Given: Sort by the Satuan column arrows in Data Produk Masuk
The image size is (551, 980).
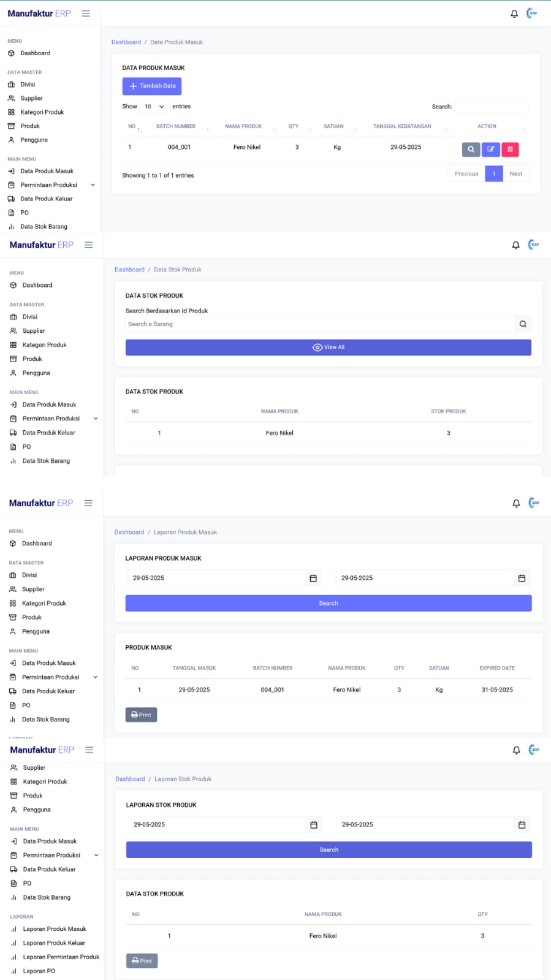Looking at the screenshot, I should 355,129.
